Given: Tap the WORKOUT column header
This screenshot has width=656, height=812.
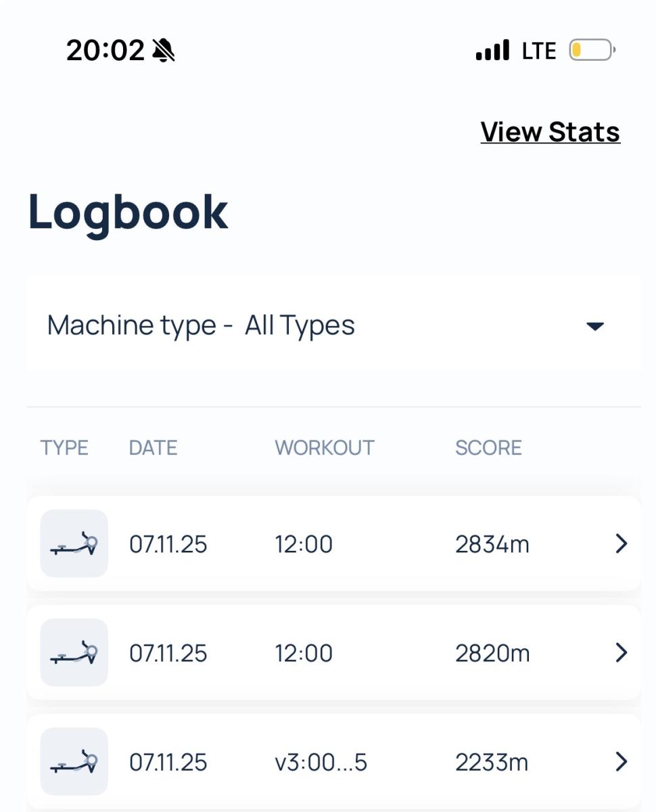Looking at the screenshot, I should 324,447.
